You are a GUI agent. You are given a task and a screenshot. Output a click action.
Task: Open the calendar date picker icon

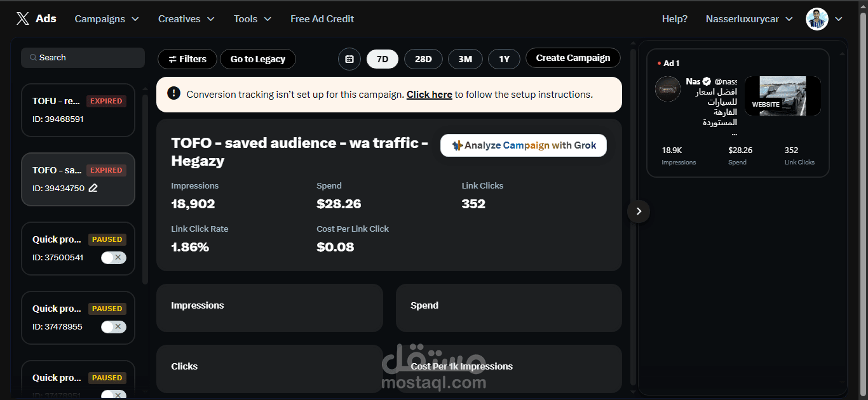tap(349, 59)
